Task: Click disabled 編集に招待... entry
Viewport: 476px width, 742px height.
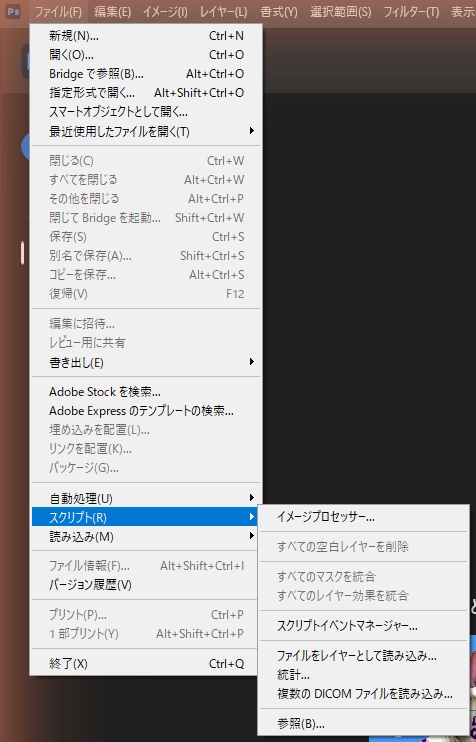Action: pos(146,324)
